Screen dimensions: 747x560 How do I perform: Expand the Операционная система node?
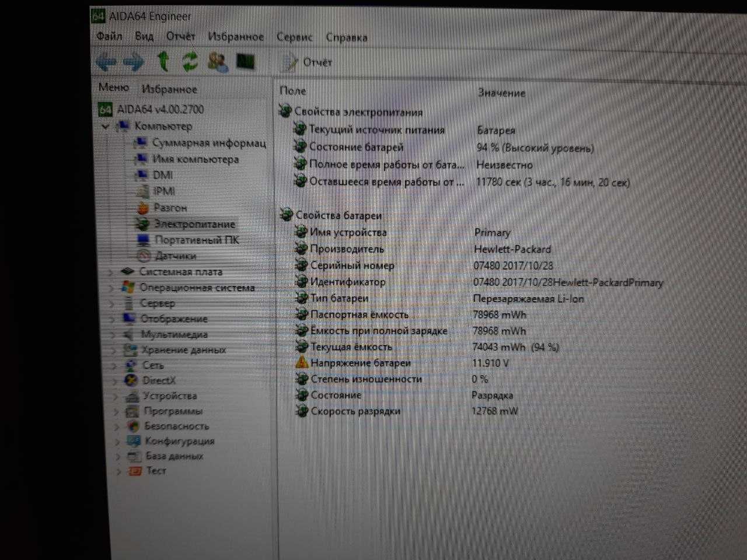tap(111, 288)
